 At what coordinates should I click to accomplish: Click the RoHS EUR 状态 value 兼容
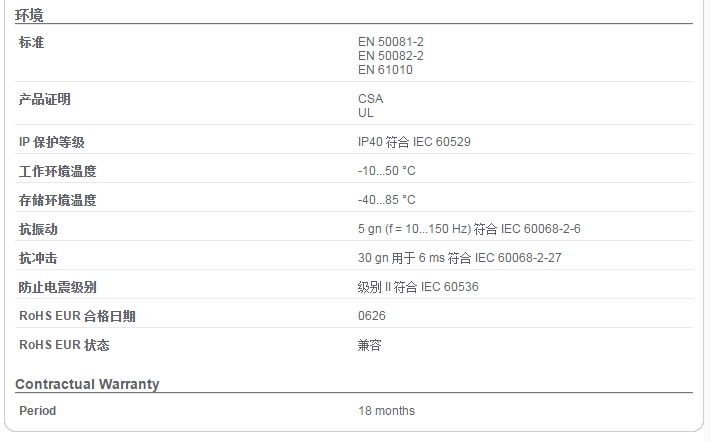tap(370, 345)
